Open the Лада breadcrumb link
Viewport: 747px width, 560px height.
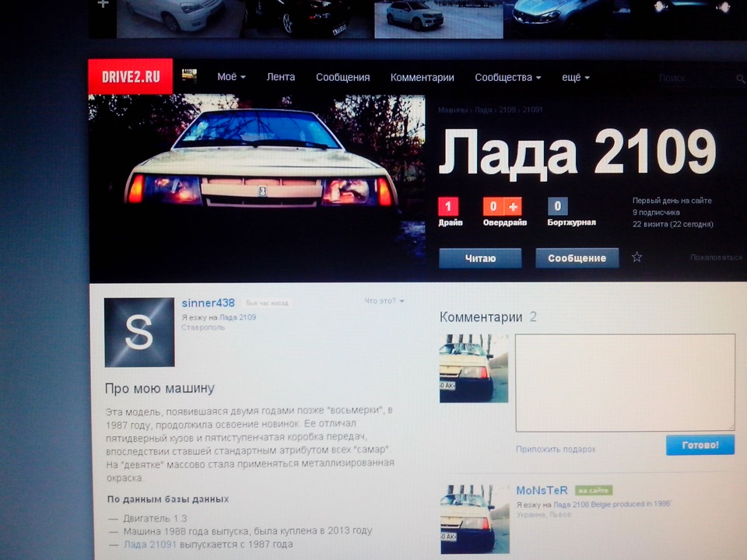coord(482,110)
